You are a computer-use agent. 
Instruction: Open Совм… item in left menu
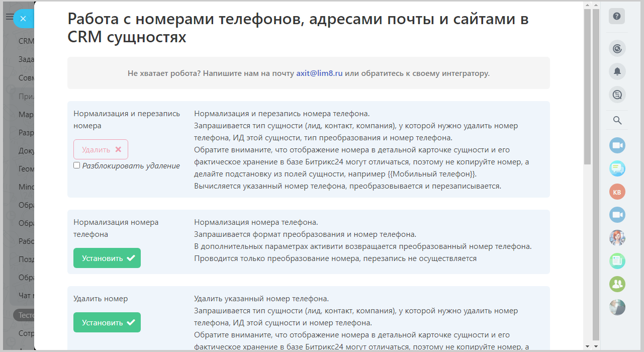[26, 78]
